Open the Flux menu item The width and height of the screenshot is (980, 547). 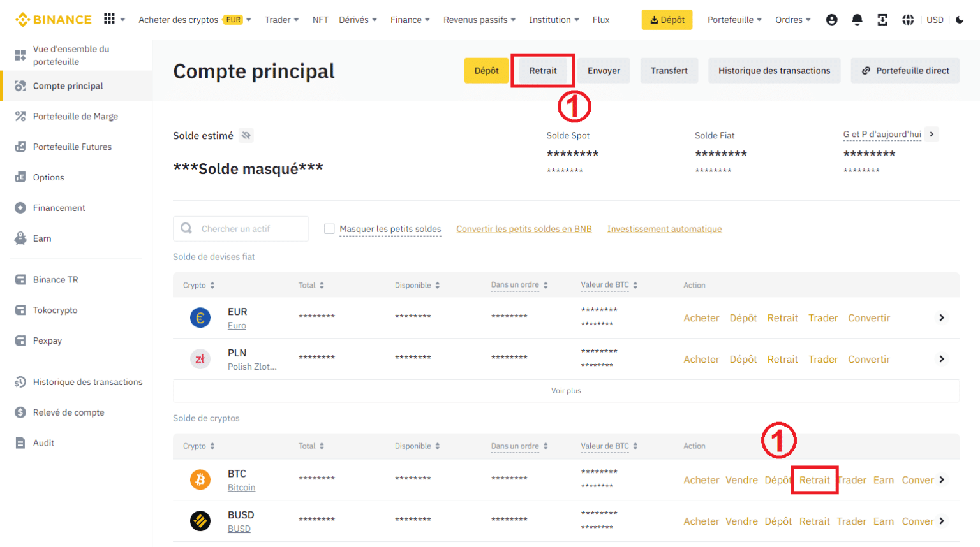601,20
